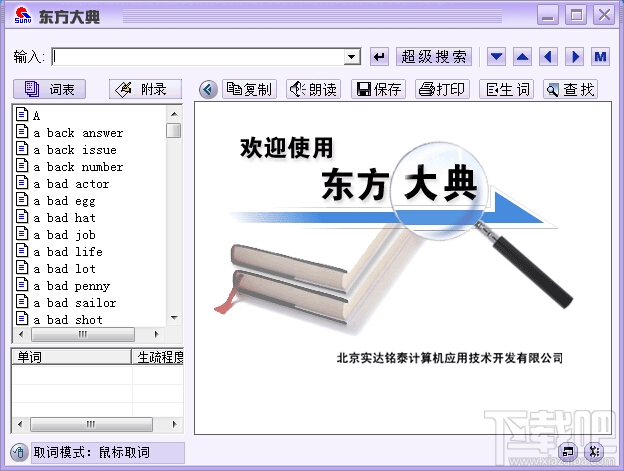Screen dimensions: 624x471
Task: Open the input box dropdown arrow
Action: point(352,57)
